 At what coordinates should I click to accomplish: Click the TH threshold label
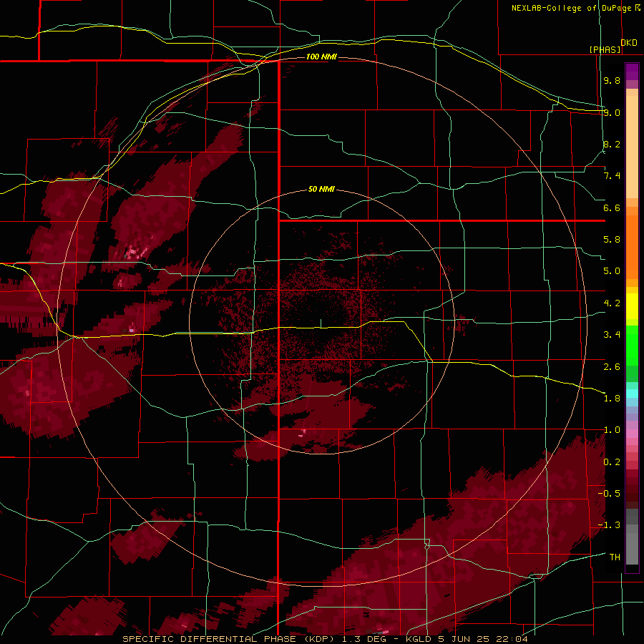pyautogui.click(x=615, y=557)
